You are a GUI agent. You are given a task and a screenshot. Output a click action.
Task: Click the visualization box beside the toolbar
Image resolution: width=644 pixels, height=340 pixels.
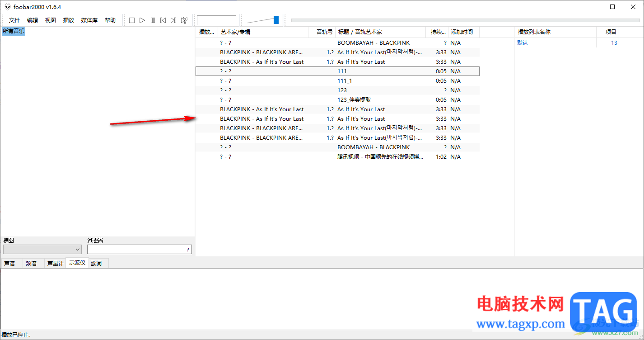point(217,20)
